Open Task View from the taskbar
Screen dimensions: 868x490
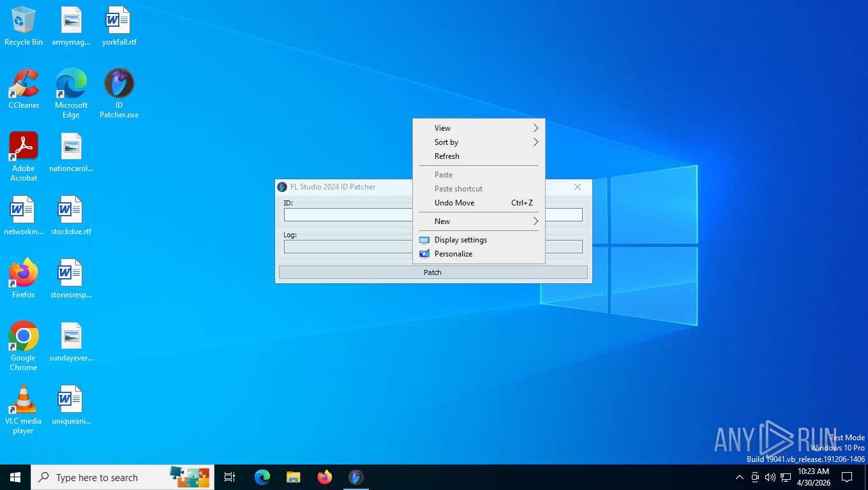pyautogui.click(x=230, y=477)
